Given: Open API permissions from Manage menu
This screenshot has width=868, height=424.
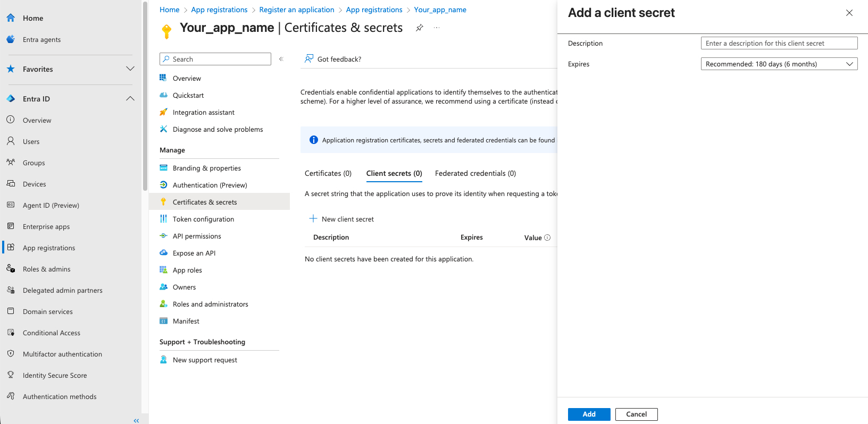Looking at the screenshot, I should tap(196, 236).
